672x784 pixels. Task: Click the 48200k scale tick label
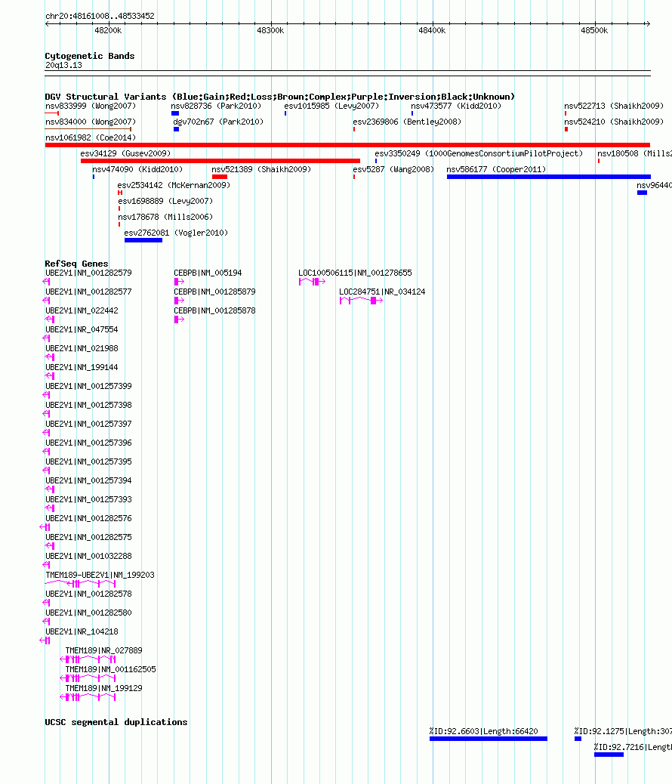click(x=108, y=30)
